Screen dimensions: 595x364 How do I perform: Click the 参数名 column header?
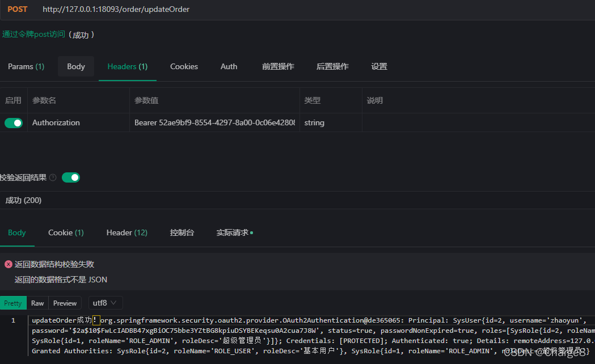pos(44,100)
